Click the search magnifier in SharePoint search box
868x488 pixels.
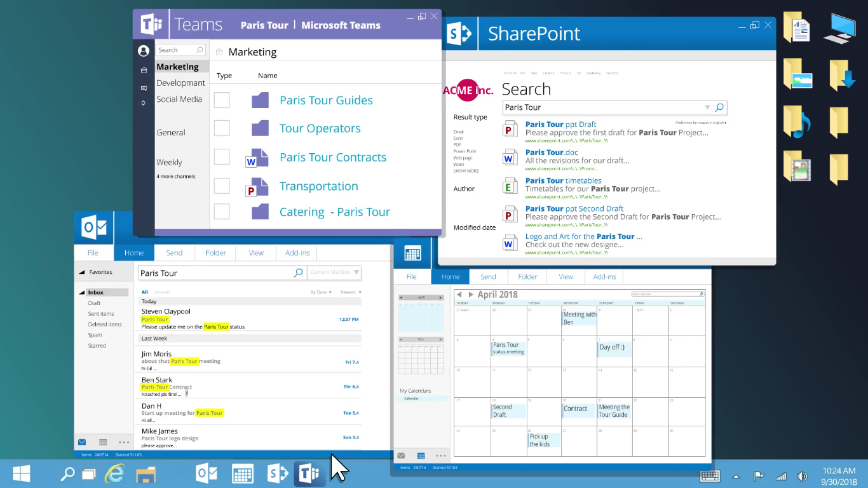(719, 107)
